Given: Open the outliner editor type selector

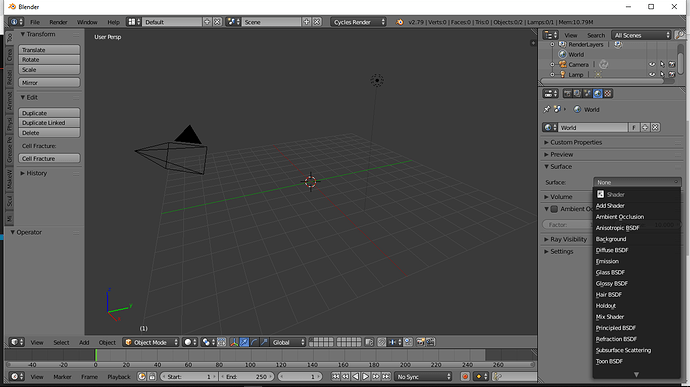Looking at the screenshot, I should click(x=550, y=35).
